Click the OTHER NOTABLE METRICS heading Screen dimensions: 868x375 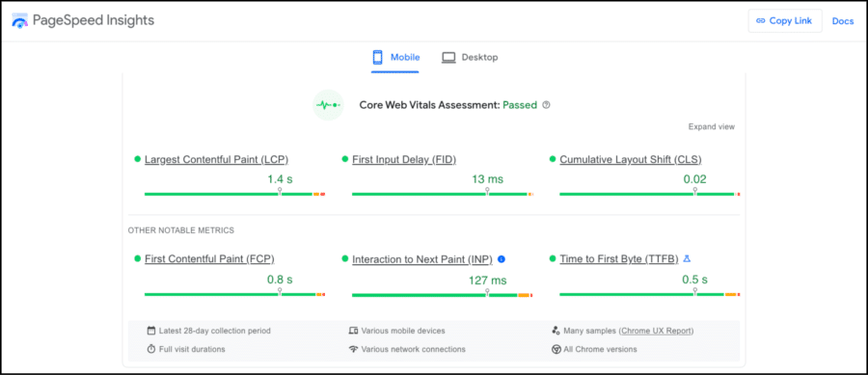(181, 230)
